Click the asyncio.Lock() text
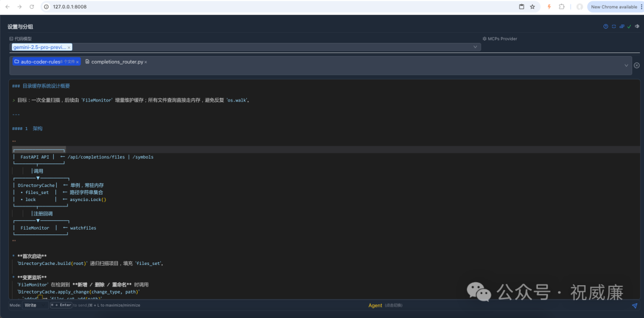 88,200
